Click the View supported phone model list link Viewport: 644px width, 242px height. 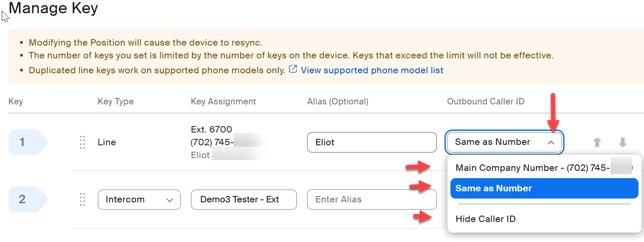click(x=372, y=70)
